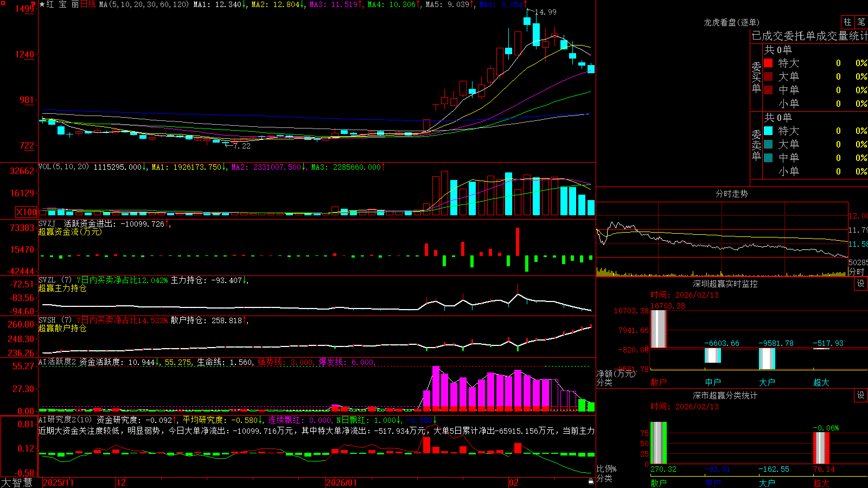Click the dark red 中单 buy-order swatch
The image size is (868, 488).
[x=768, y=90]
